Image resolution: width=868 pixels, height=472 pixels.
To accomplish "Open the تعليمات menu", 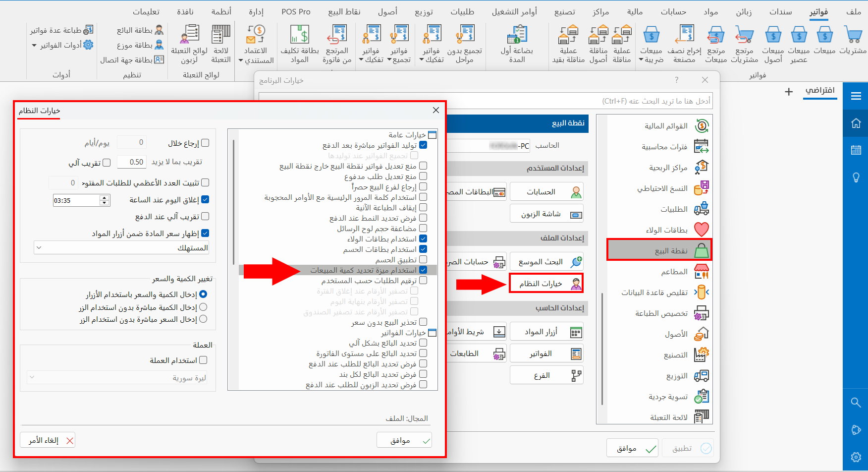I will tap(146, 11).
